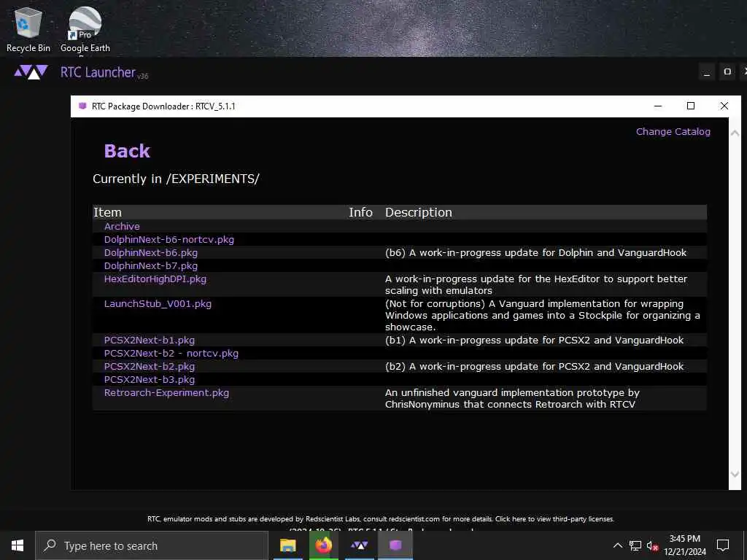Click the scroll up arrow in downloader
The width and height of the screenshot is (747, 560).
[x=735, y=133]
